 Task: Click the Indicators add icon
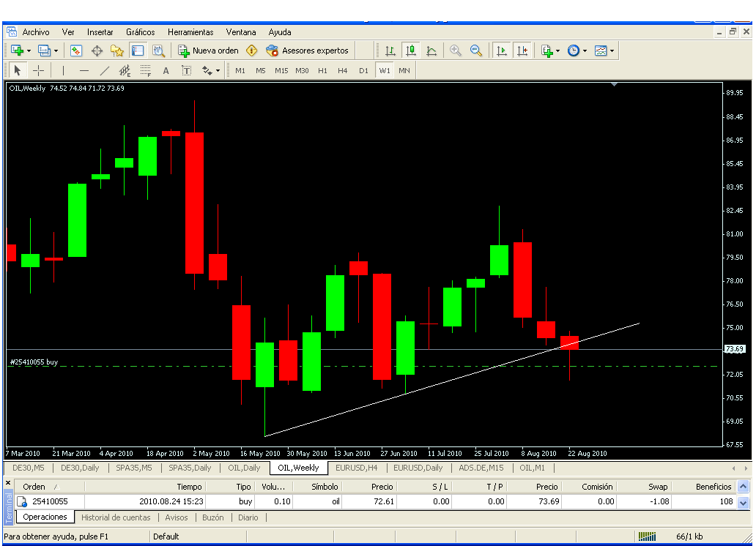[546, 50]
